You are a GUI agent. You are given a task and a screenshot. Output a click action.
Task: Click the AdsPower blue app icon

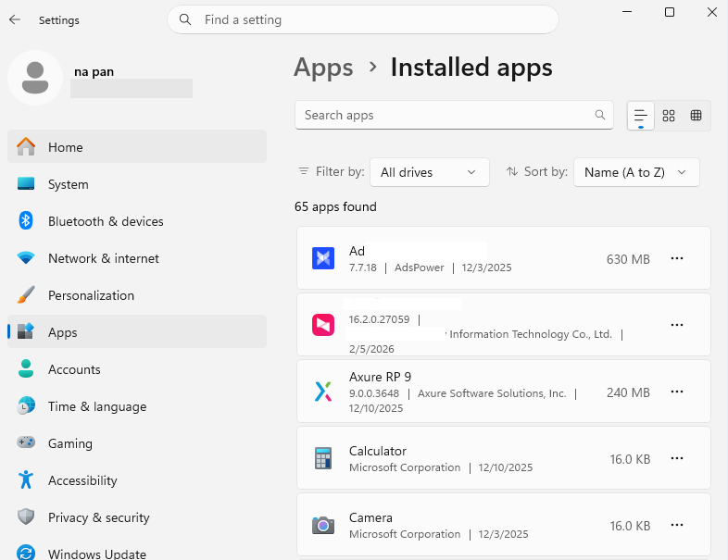click(x=323, y=258)
